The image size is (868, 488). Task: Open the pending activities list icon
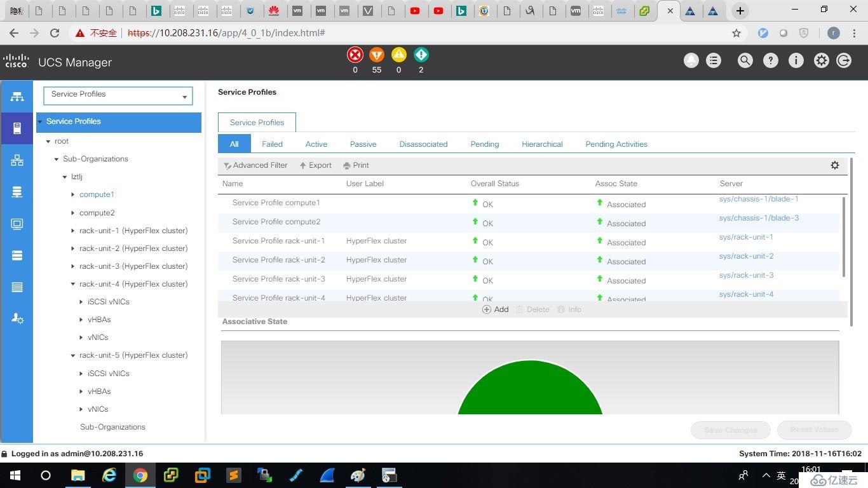tap(714, 60)
